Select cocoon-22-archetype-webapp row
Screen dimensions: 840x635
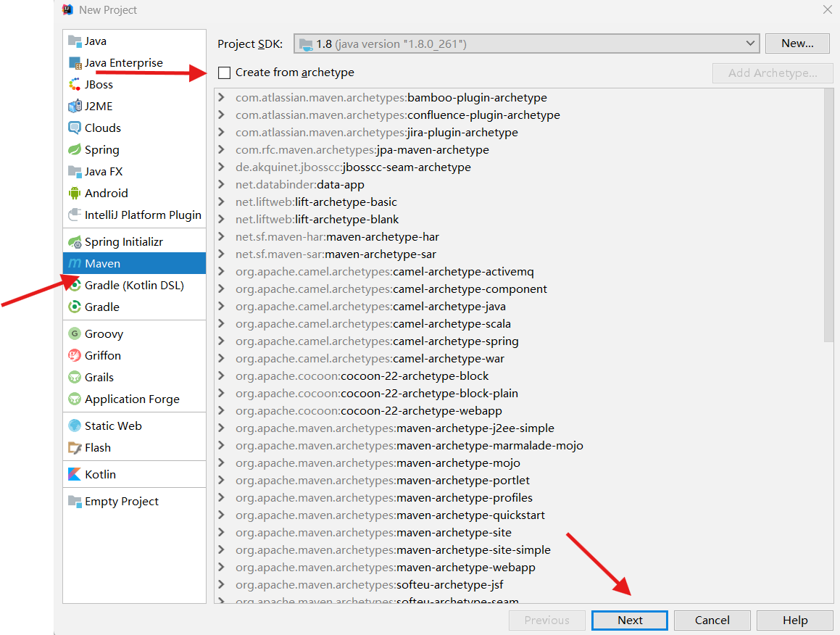coord(519,410)
